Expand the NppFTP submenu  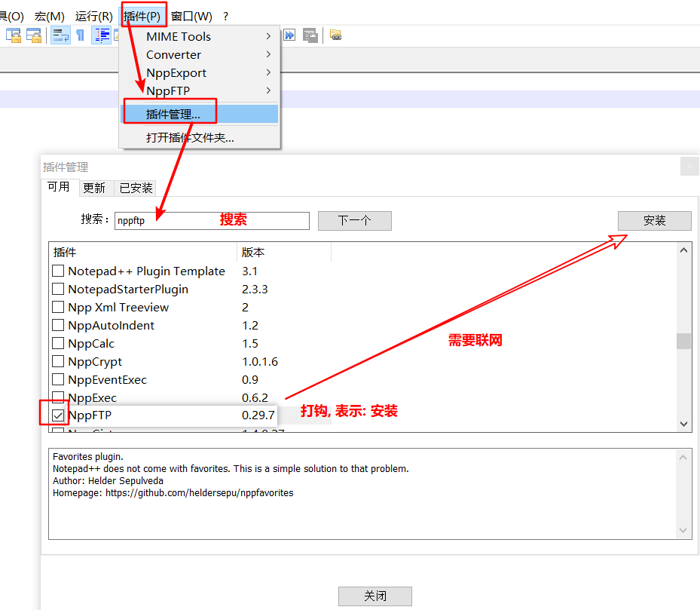(x=200, y=90)
